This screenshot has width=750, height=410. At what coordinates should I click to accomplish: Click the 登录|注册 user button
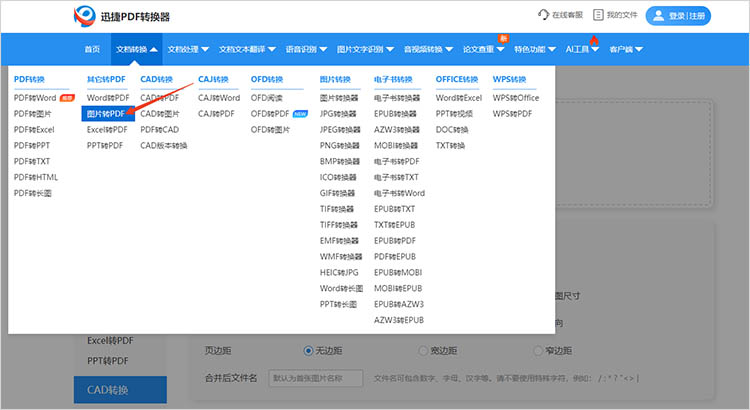(x=678, y=16)
